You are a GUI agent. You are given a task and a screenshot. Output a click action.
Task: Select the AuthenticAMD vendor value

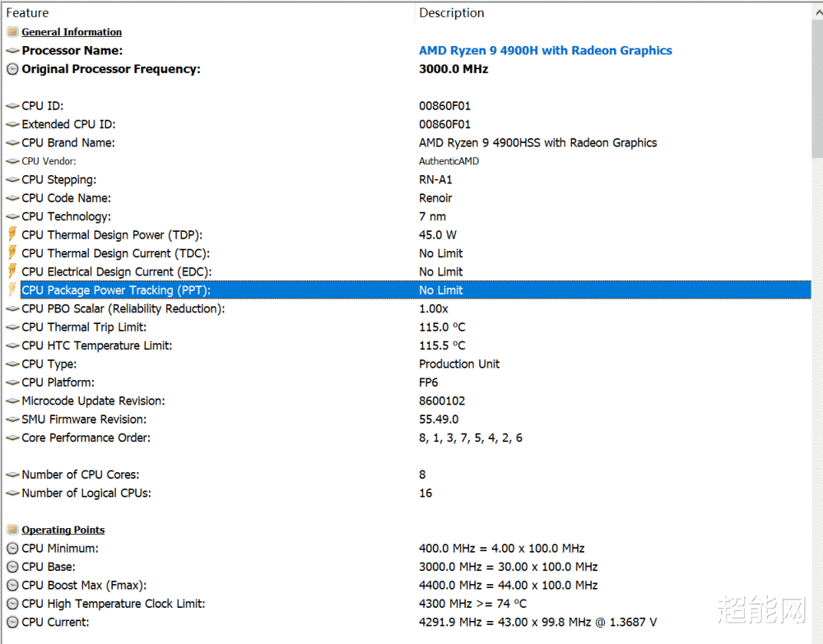click(449, 161)
